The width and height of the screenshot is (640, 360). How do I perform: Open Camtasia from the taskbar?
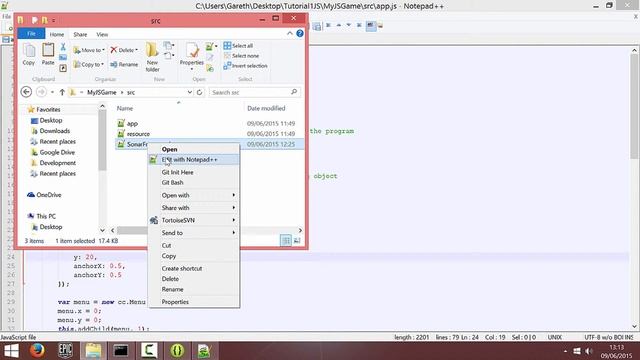(149, 351)
